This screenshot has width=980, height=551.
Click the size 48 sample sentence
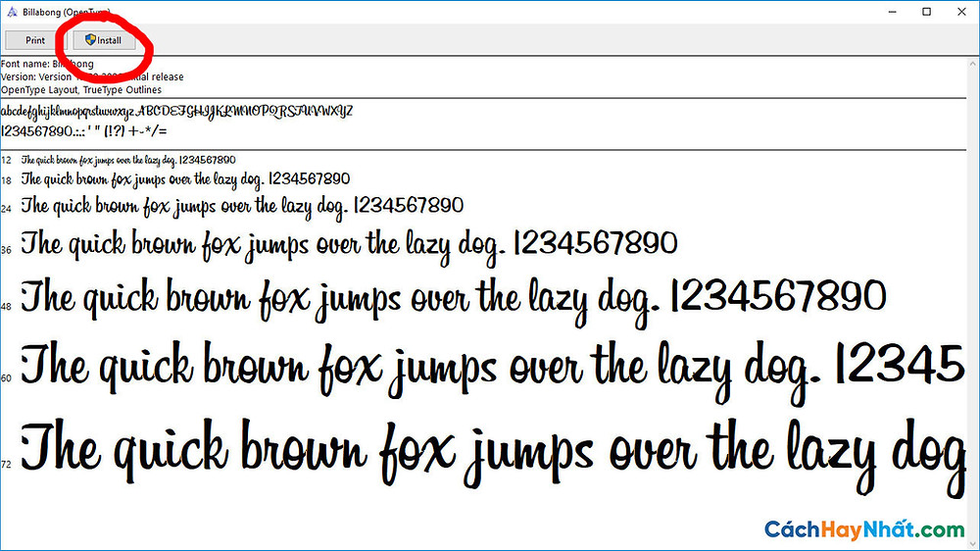click(x=453, y=301)
